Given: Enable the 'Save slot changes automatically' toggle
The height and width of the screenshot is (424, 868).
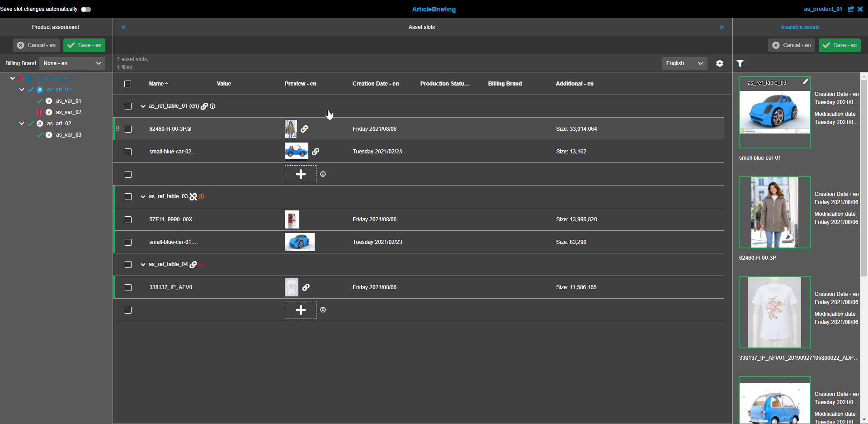Looking at the screenshot, I should [85, 9].
